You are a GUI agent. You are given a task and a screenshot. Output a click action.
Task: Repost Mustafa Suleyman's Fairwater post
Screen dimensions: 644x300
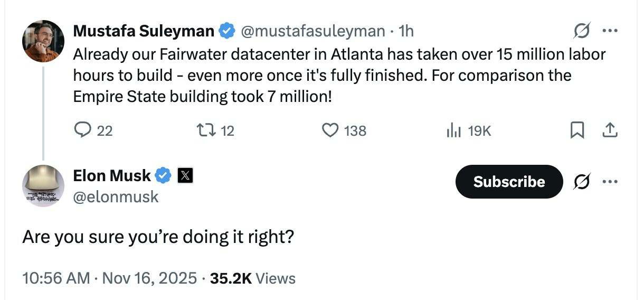[x=203, y=130]
